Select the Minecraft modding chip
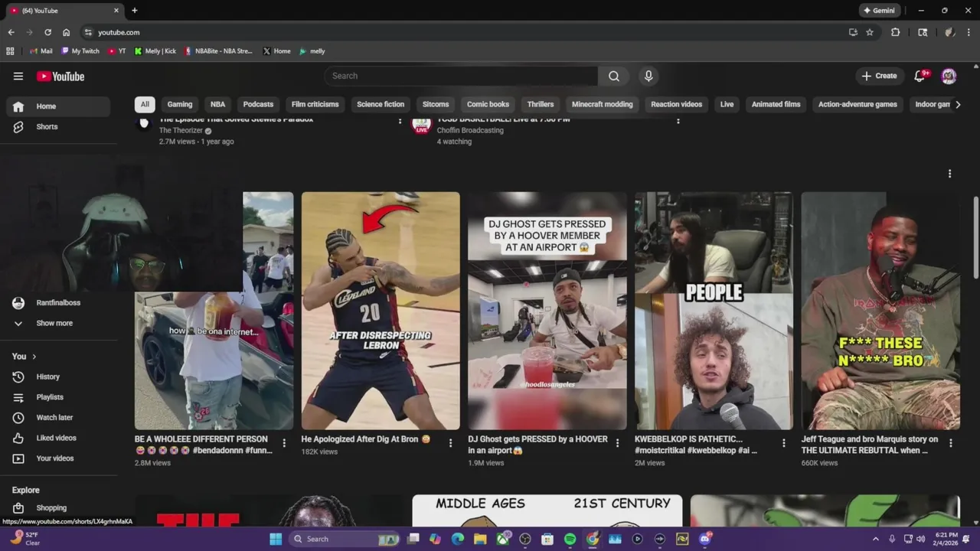 603,104
